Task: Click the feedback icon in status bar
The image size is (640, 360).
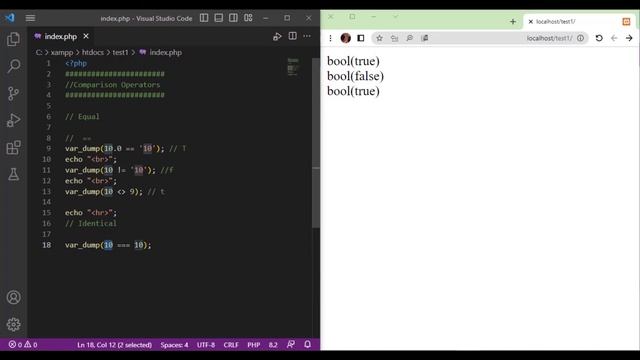Action: click(291, 344)
